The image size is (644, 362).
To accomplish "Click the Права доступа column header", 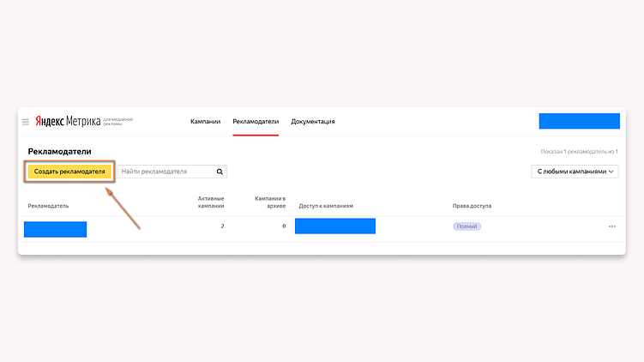I will coord(472,206).
